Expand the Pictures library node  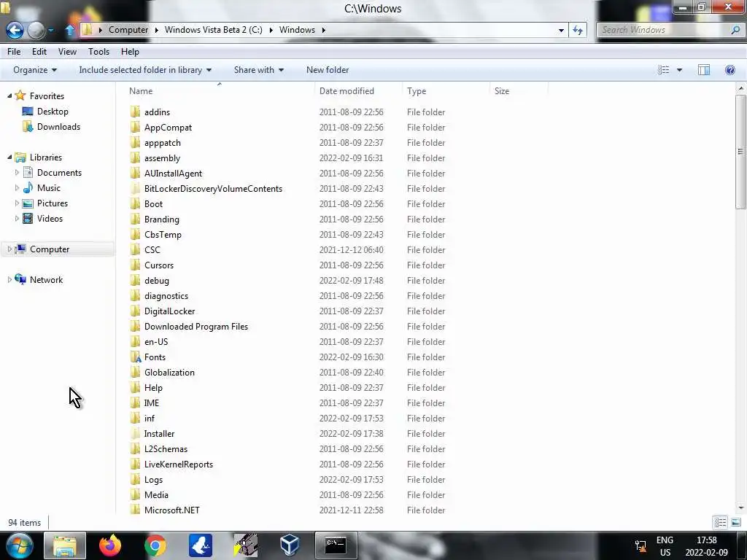(x=18, y=203)
